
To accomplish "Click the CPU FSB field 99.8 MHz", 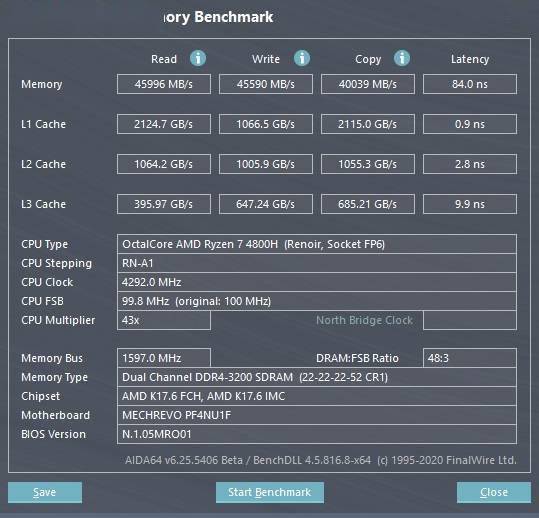I will click(x=317, y=301).
